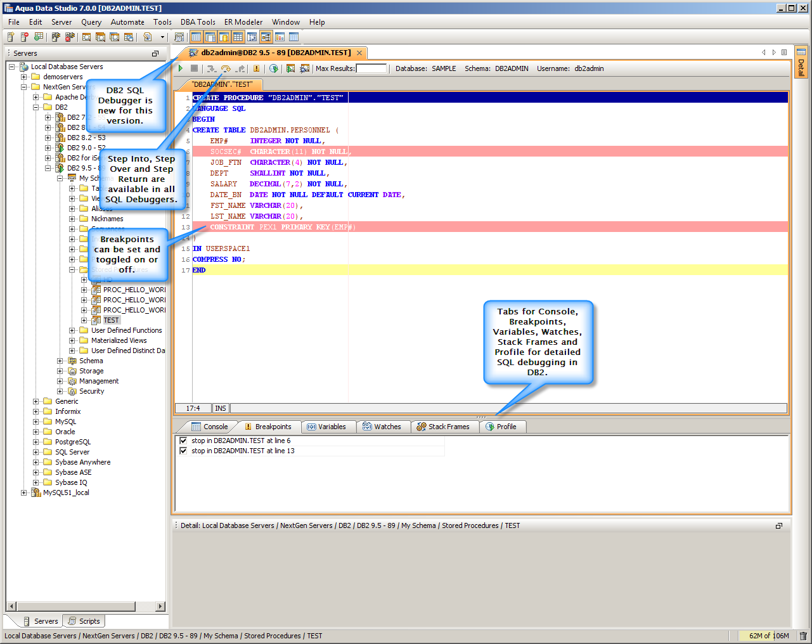Screen dimensions: 812x644
Task: Click the 62M of 106M memory bar
Action: coord(767,636)
